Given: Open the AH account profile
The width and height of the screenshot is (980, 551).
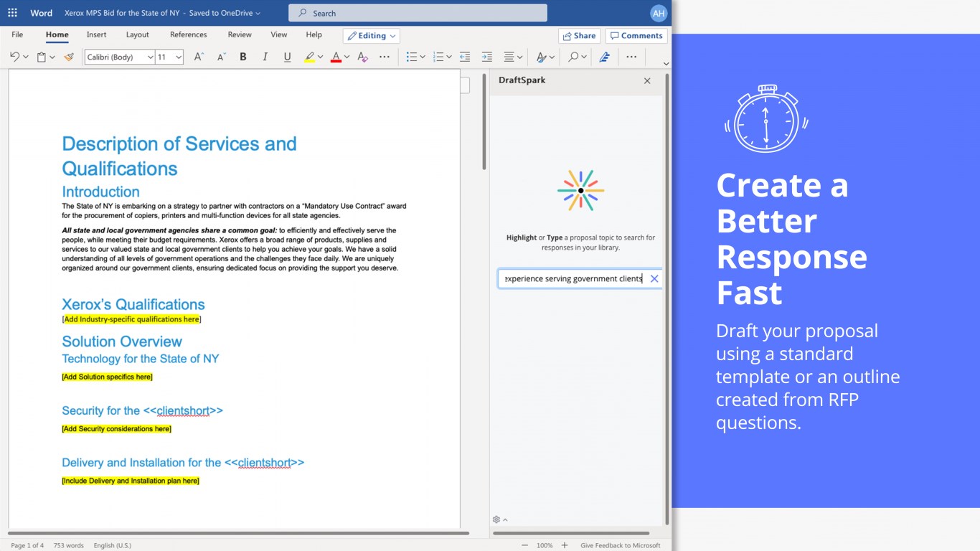Looking at the screenshot, I should (x=659, y=13).
